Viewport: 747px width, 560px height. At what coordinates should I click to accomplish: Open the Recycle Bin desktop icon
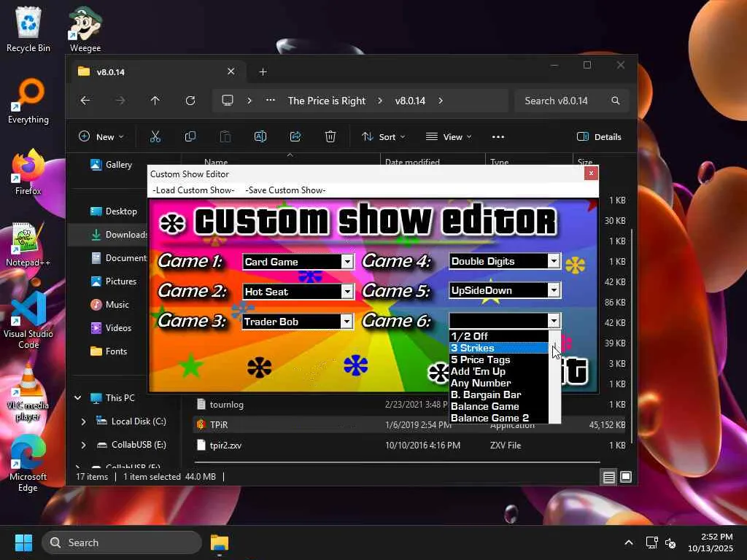pyautogui.click(x=28, y=29)
